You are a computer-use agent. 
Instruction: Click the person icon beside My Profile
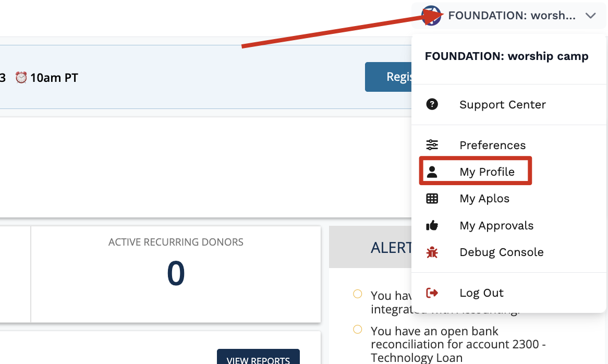432,172
